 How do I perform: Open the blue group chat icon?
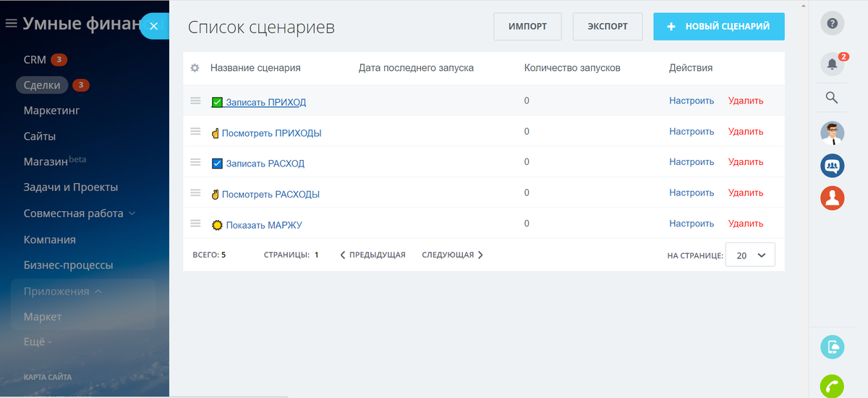tap(832, 166)
